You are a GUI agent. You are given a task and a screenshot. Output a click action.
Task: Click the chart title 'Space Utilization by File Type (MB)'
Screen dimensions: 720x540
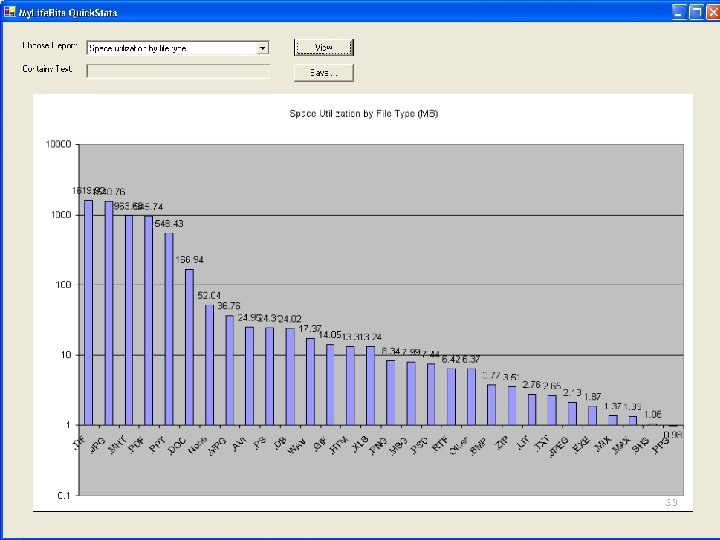click(364, 113)
